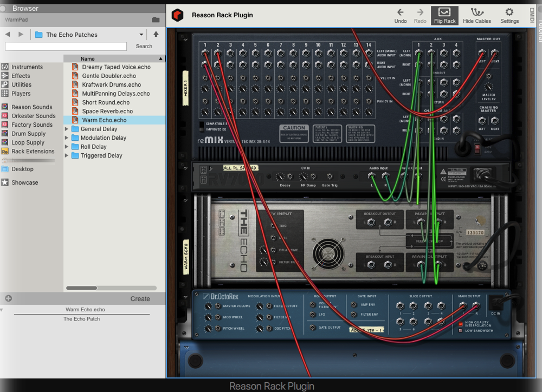Open Instruments in the browser sidebar
The image size is (542, 392).
[x=27, y=67]
